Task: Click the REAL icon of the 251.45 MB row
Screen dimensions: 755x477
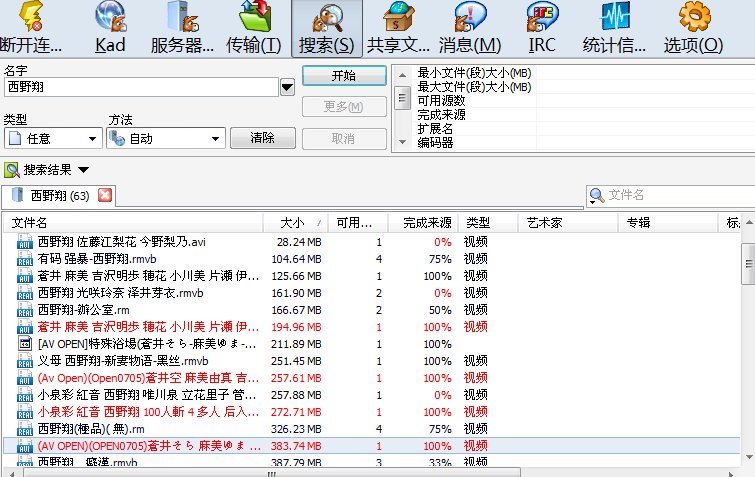Action: point(25,361)
